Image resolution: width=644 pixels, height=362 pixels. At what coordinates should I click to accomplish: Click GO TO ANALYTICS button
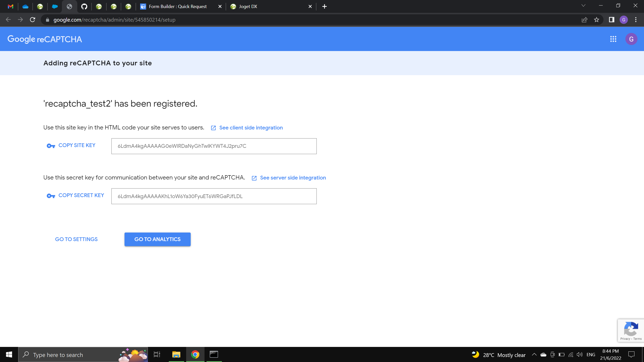[157, 239]
